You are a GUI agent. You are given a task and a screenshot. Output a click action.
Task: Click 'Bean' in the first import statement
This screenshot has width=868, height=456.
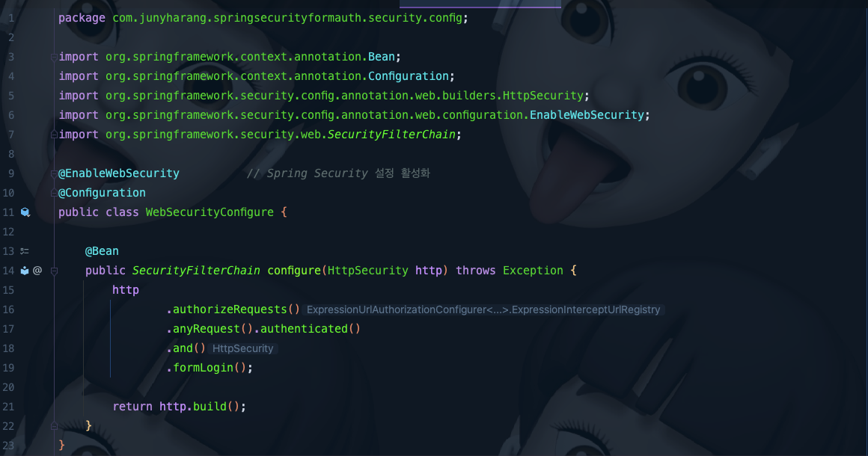click(382, 56)
